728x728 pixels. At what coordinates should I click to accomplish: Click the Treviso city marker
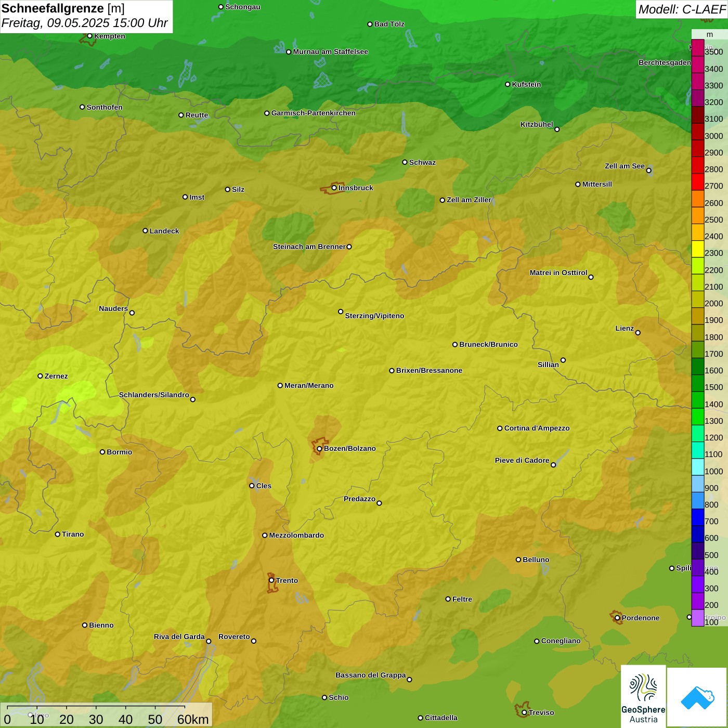tap(524, 712)
